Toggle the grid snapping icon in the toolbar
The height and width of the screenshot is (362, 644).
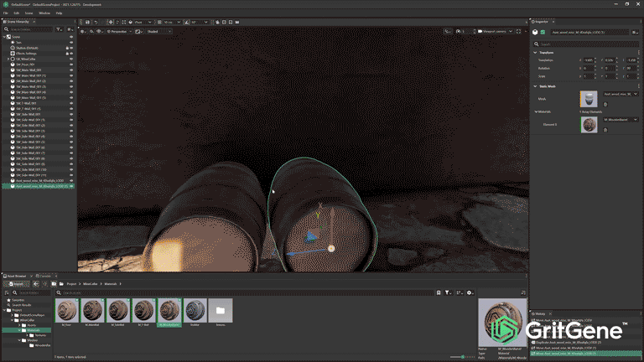(x=160, y=22)
